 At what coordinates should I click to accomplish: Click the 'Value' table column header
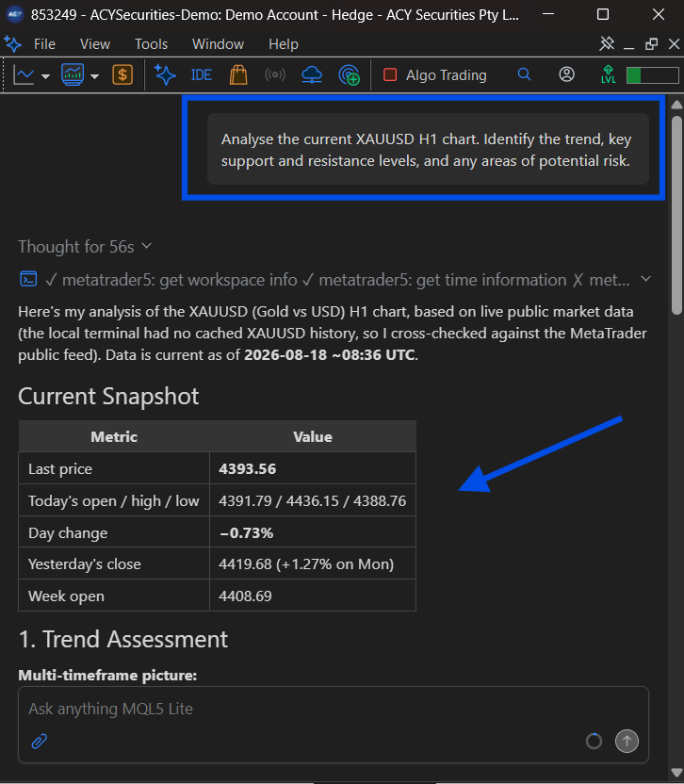coord(313,436)
